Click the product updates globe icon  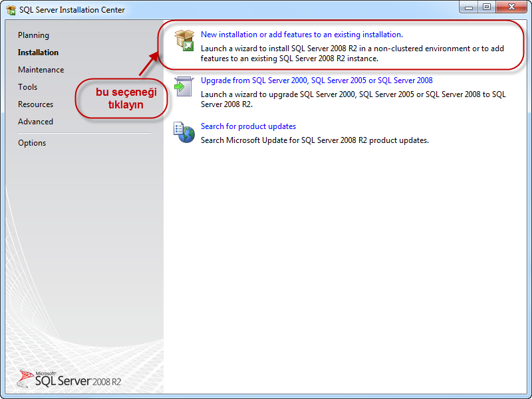coord(184,132)
